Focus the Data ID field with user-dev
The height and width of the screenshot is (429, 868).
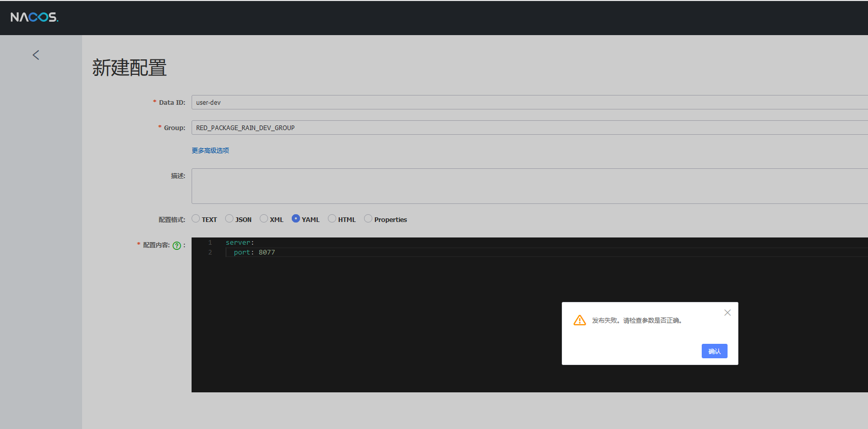pyautogui.click(x=530, y=102)
